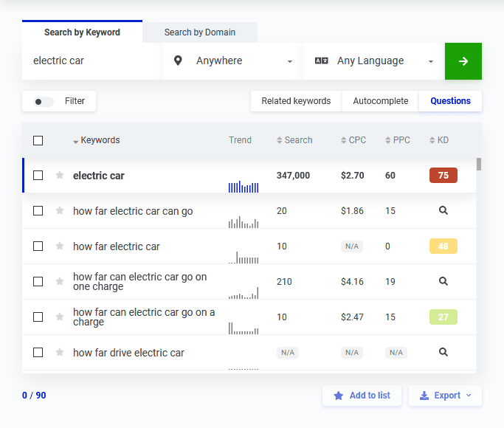Click the location pin icon

pyautogui.click(x=178, y=61)
